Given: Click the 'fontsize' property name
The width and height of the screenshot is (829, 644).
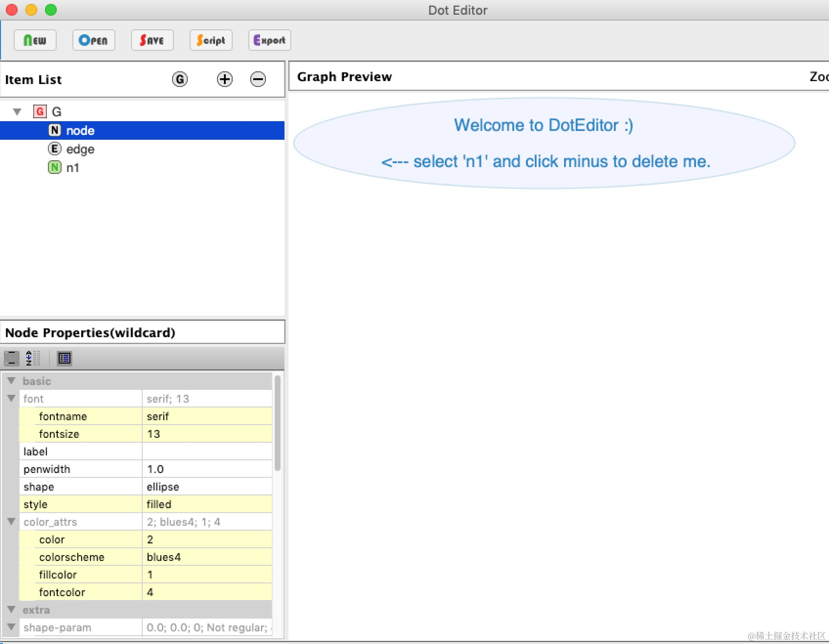Looking at the screenshot, I should 59,434.
